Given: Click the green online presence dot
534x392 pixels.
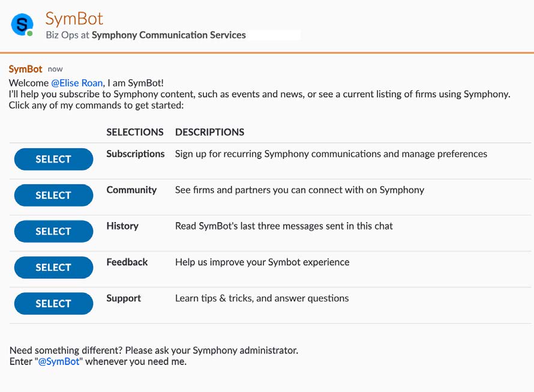Looking at the screenshot, I should click(x=29, y=34).
